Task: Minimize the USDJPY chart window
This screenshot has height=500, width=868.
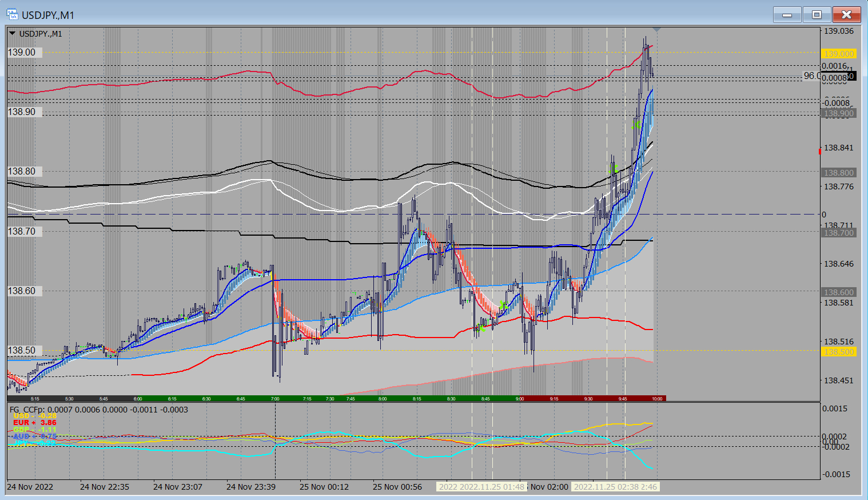Action: tap(787, 15)
